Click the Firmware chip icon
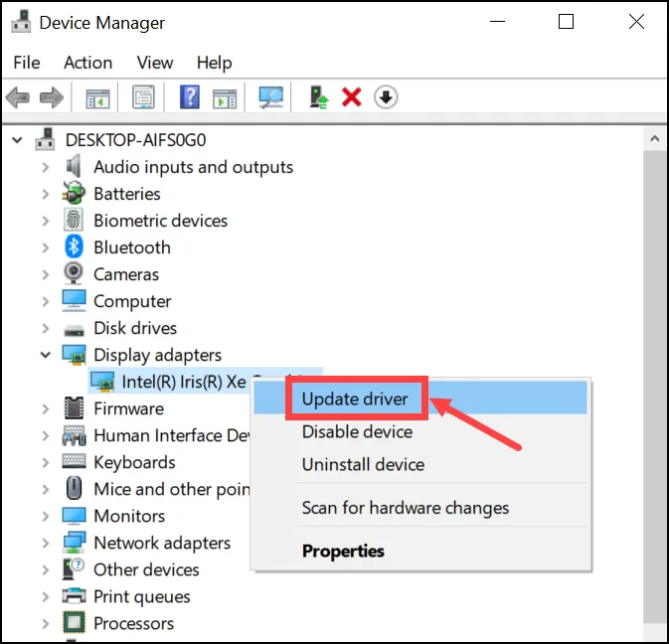Viewport: 669px width, 644px height. [74, 407]
